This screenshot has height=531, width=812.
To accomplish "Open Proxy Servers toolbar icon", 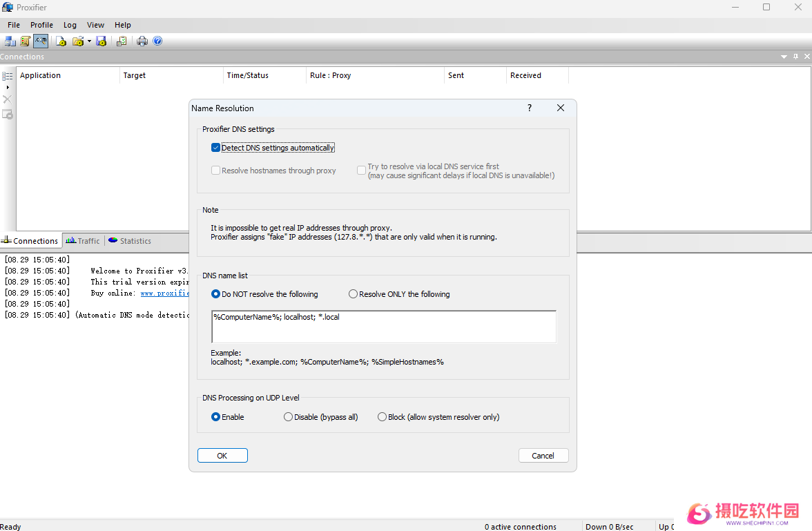I will [x=10, y=41].
